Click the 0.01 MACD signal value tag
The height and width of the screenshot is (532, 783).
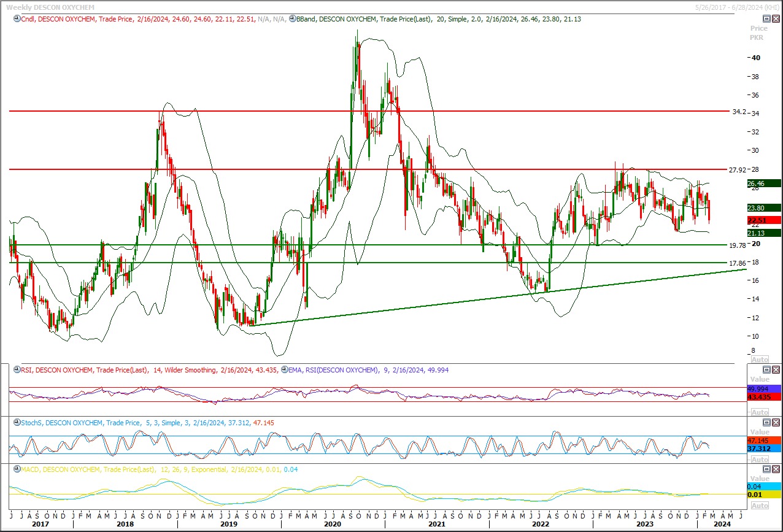click(763, 494)
